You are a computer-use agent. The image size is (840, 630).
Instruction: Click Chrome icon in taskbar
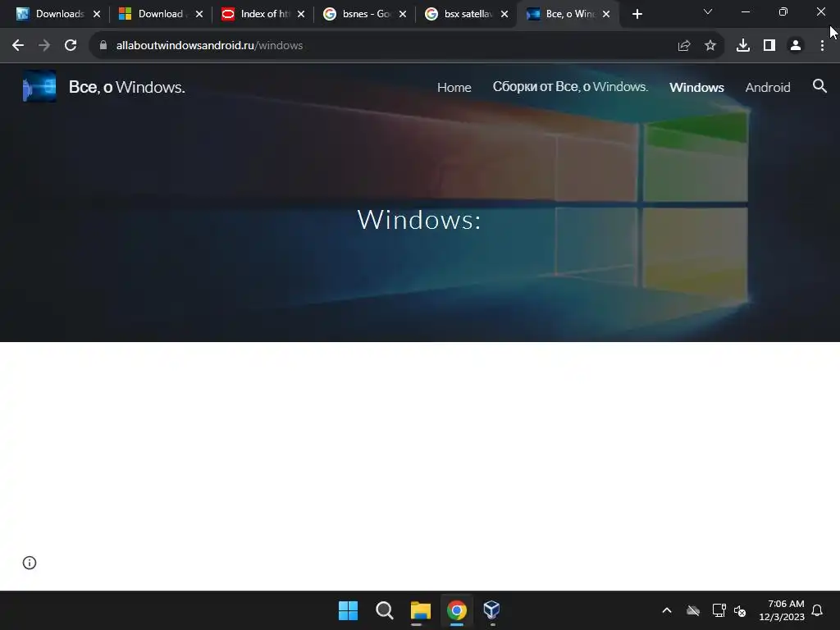click(456, 610)
